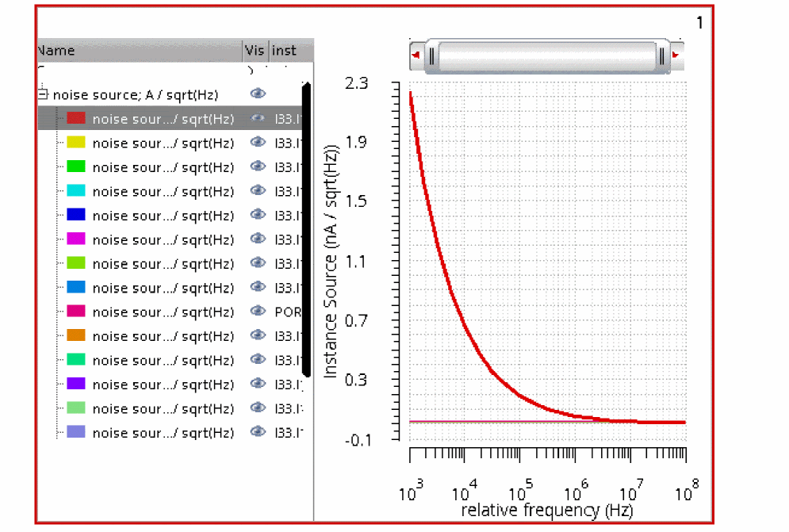Toggle the eye icon on the yellow trace row
The width and height of the screenshot is (789, 532).
pyautogui.click(x=258, y=142)
